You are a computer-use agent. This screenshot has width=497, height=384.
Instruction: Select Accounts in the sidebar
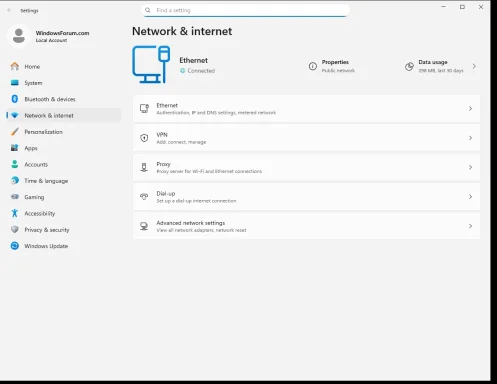point(63,164)
